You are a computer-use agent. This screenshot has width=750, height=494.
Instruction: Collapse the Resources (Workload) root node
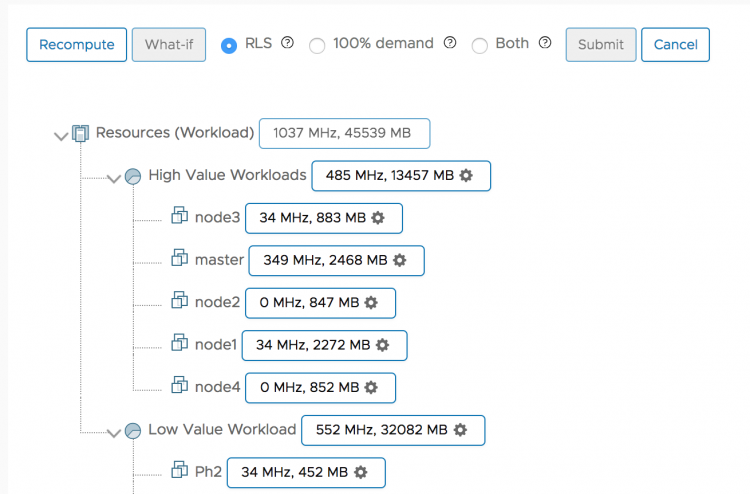[x=60, y=135]
